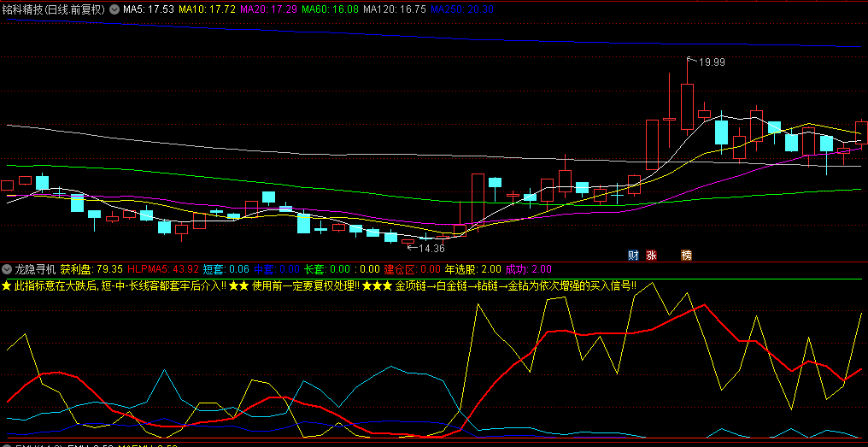868x447 pixels.
Task: Click the 建仓区: 0.00 value
Action: (413, 270)
